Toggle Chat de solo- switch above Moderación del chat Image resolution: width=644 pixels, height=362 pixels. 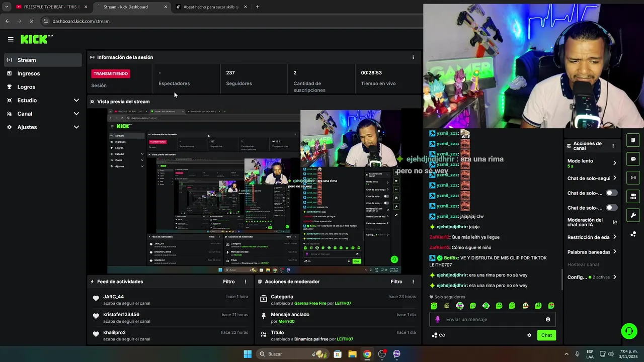[x=611, y=208]
